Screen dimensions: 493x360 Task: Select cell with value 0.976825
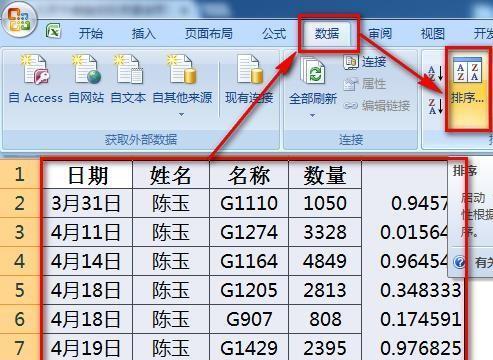(413, 347)
